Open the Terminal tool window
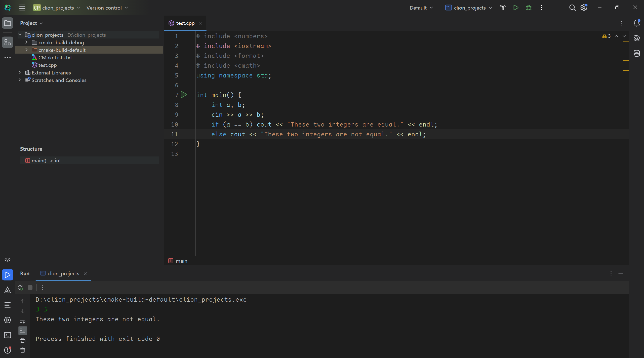The height and width of the screenshot is (358, 644). pos(8,335)
